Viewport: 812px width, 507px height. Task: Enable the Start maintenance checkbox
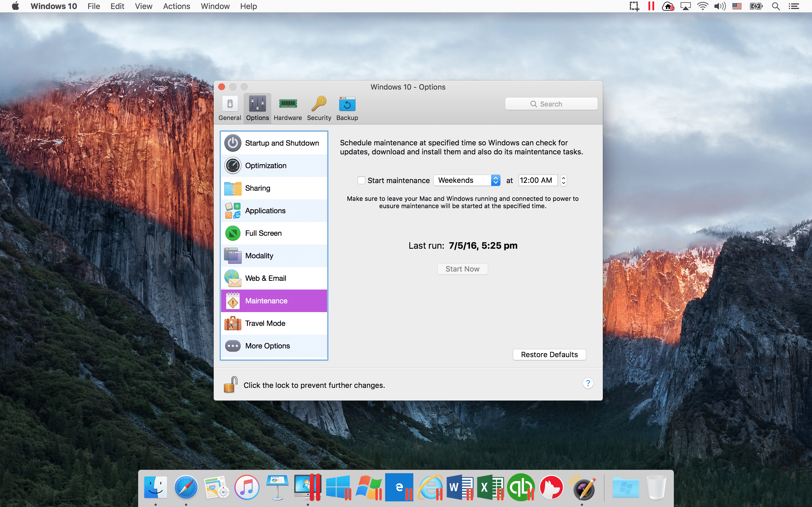(x=361, y=180)
